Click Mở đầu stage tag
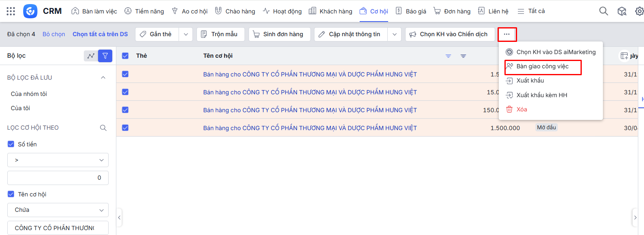This screenshot has width=644, height=235. [546, 127]
